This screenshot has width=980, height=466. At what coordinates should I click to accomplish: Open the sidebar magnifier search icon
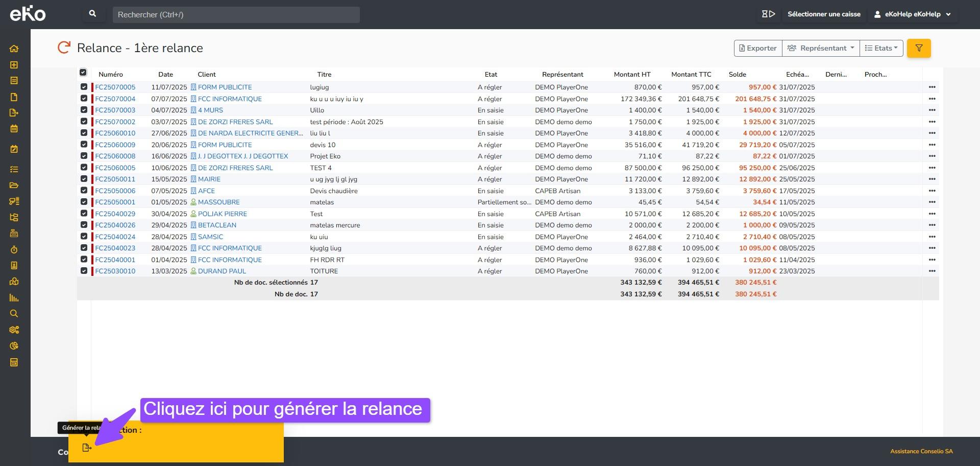(14, 314)
